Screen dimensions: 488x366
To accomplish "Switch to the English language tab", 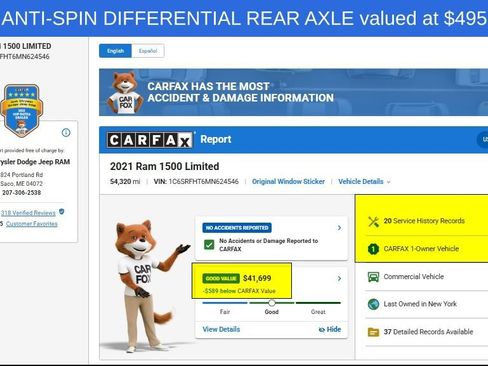I will [x=115, y=51].
